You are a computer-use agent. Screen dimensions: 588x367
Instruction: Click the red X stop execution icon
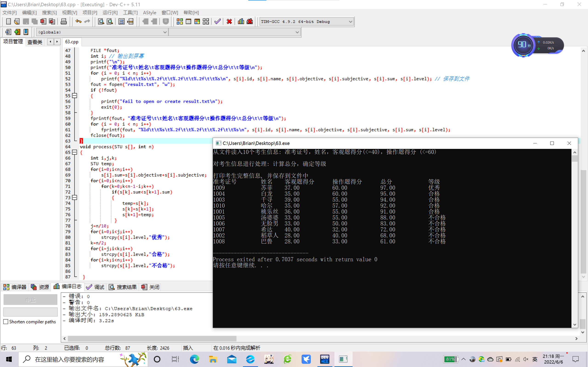click(x=229, y=22)
